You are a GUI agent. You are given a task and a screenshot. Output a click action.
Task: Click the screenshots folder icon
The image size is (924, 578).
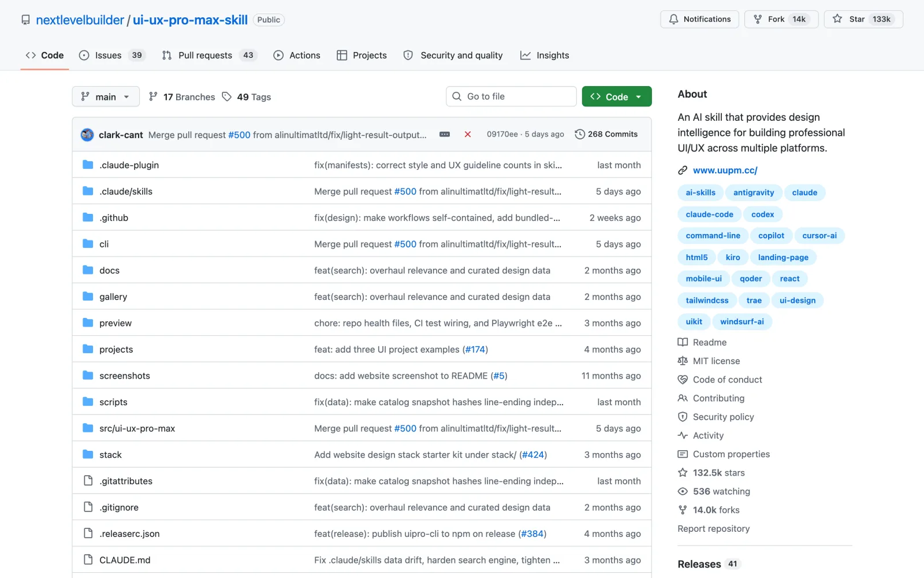(x=88, y=376)
